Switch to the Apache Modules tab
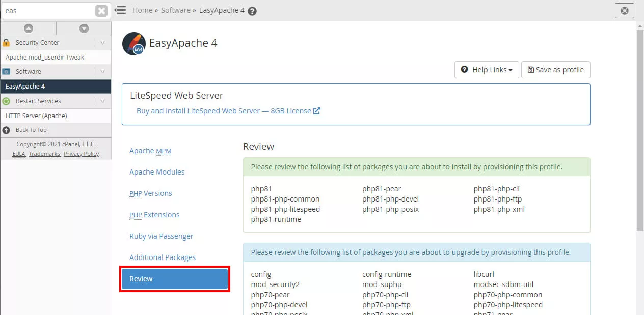Viewport: 644px width, 315px height. (157, 172)
